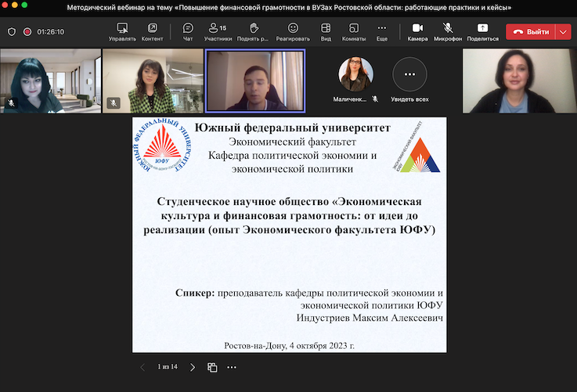Viewport: 577px width, 392px height.
Task: Open slide more options ellipsis
Action: coord(232,367)
